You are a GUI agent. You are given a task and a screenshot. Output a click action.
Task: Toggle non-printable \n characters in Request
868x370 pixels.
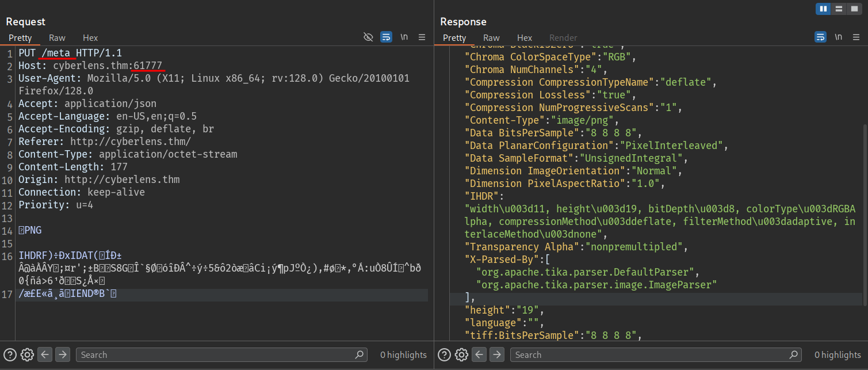coord(404,37)
